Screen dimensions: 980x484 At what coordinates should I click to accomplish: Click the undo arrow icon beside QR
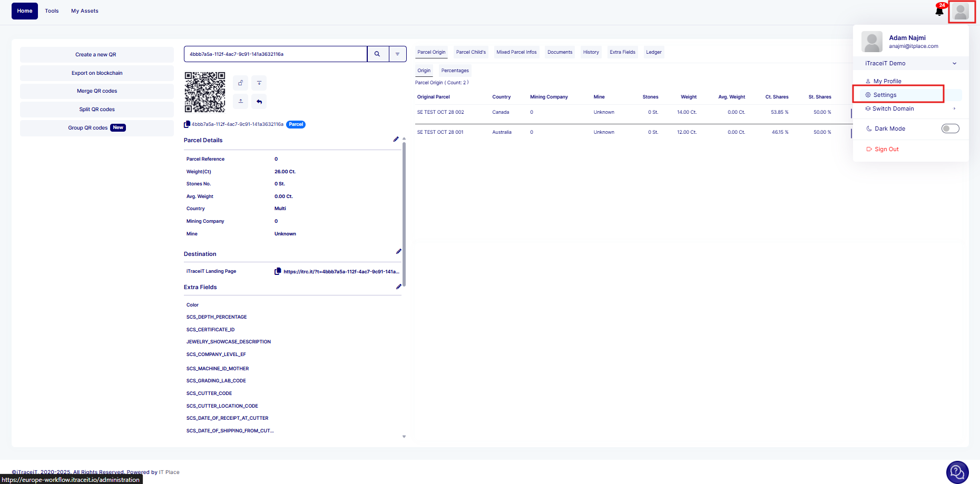[259, 101]
